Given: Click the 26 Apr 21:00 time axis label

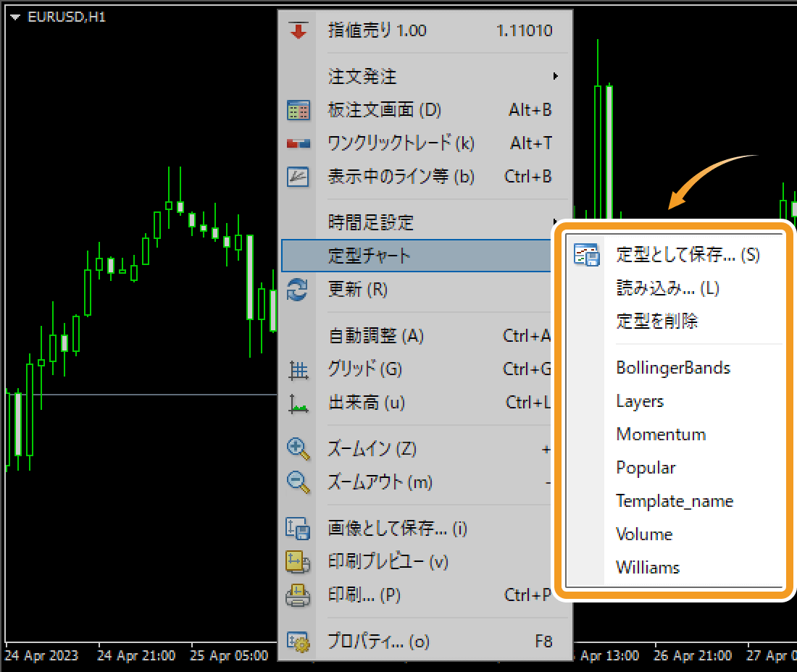Looking at the screenshot, I should [x=692, y=656].
